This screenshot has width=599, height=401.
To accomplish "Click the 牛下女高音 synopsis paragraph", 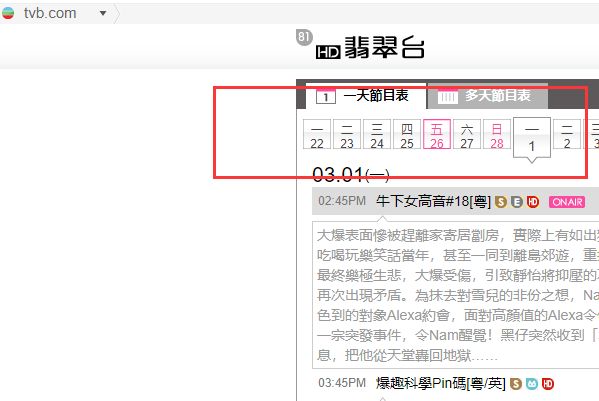I will (x=455, y=295).
